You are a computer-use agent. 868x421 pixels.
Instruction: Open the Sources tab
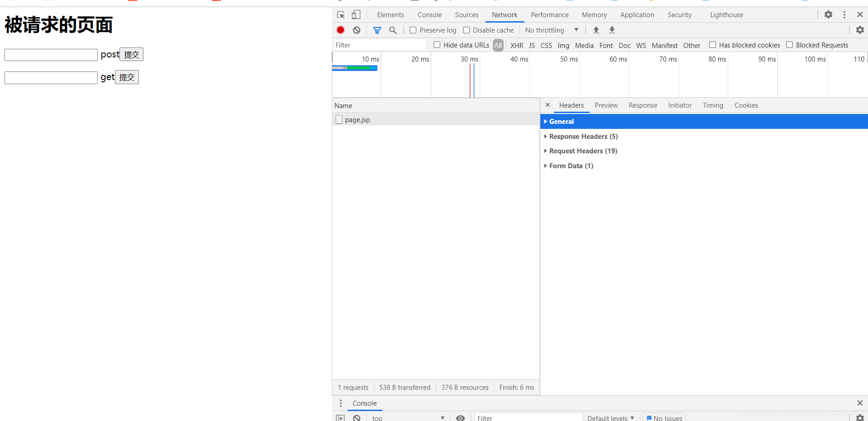click(x=467, y=14)
